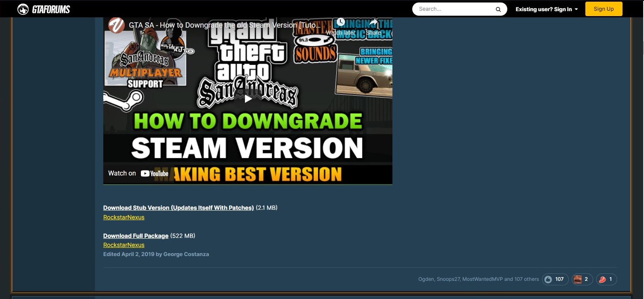The image size is (644, 299).
Task: Click the yellow Sign Up button
Action: click(604, 9)
